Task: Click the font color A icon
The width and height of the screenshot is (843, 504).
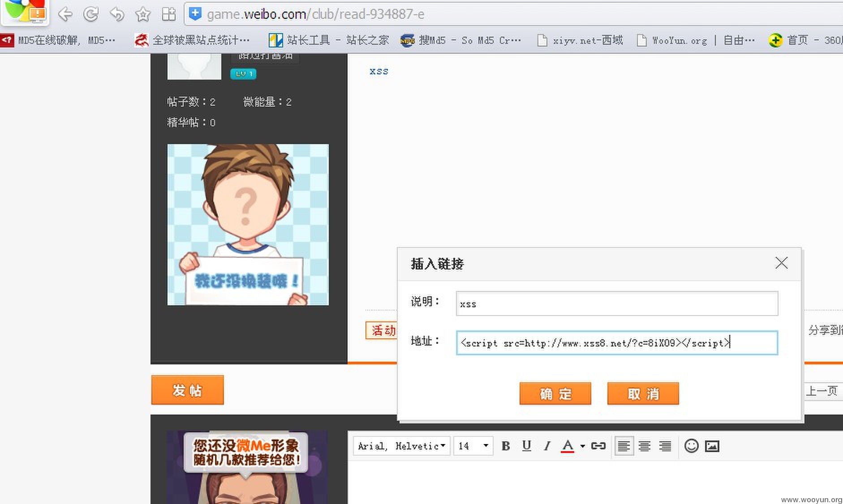Action: coord(568,446)
